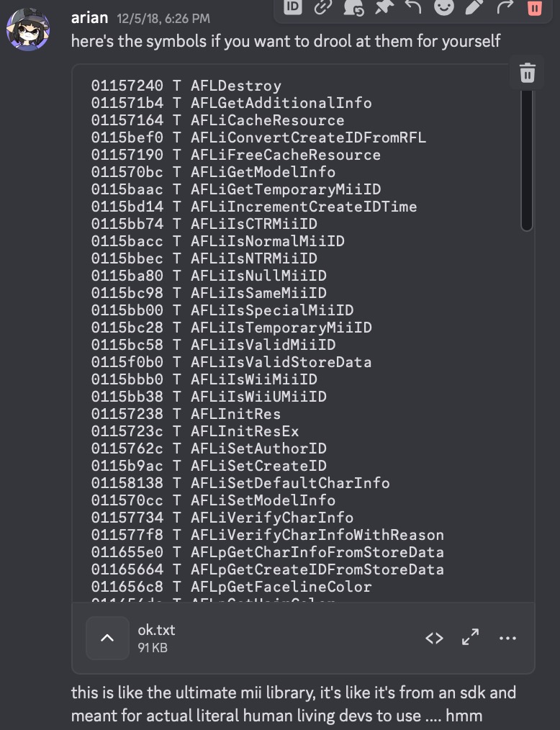This screenshot has width=560, height=730.
Task: View arian's avatar profile picture
Action: 27,30
